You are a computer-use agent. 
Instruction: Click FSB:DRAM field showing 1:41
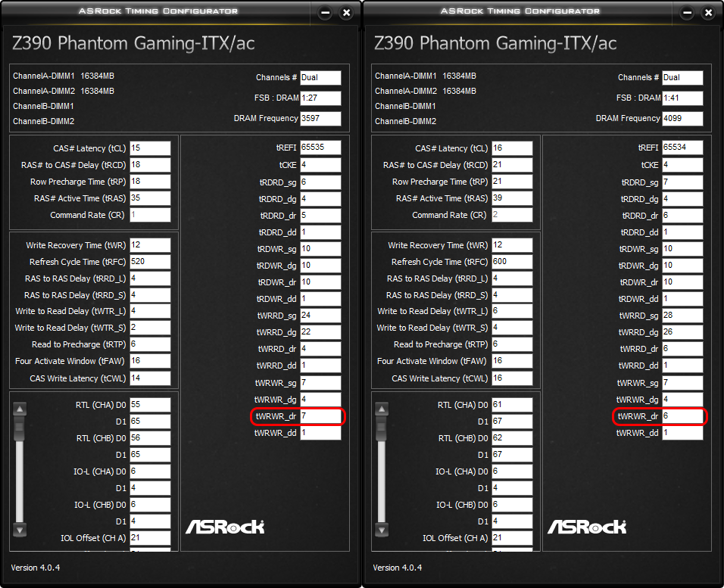(682, 98)
